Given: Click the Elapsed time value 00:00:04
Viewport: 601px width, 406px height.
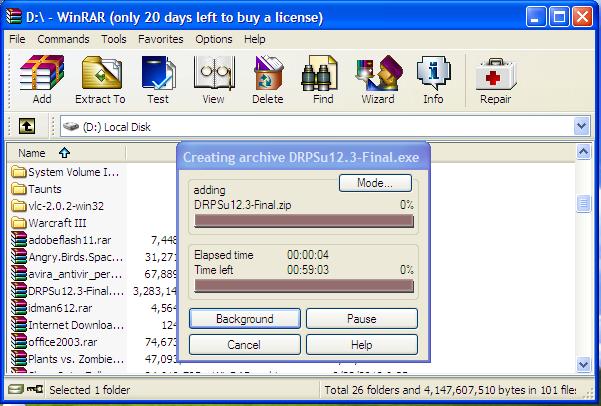Looking at the screenshot, I should (308, 255).
